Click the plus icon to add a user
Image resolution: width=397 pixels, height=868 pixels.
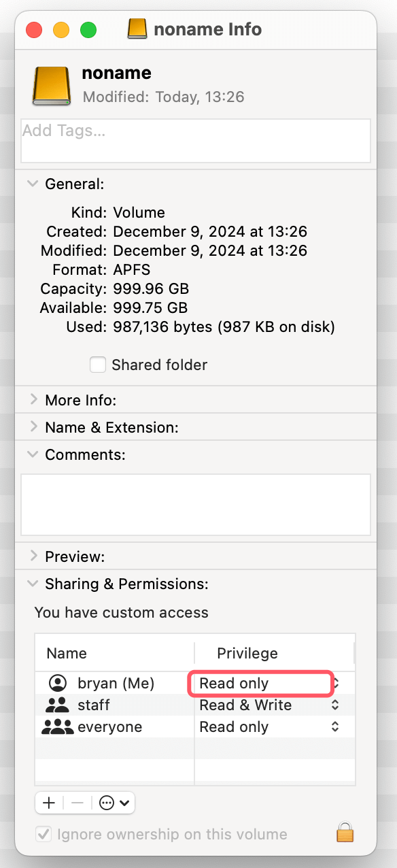(48, 803)
